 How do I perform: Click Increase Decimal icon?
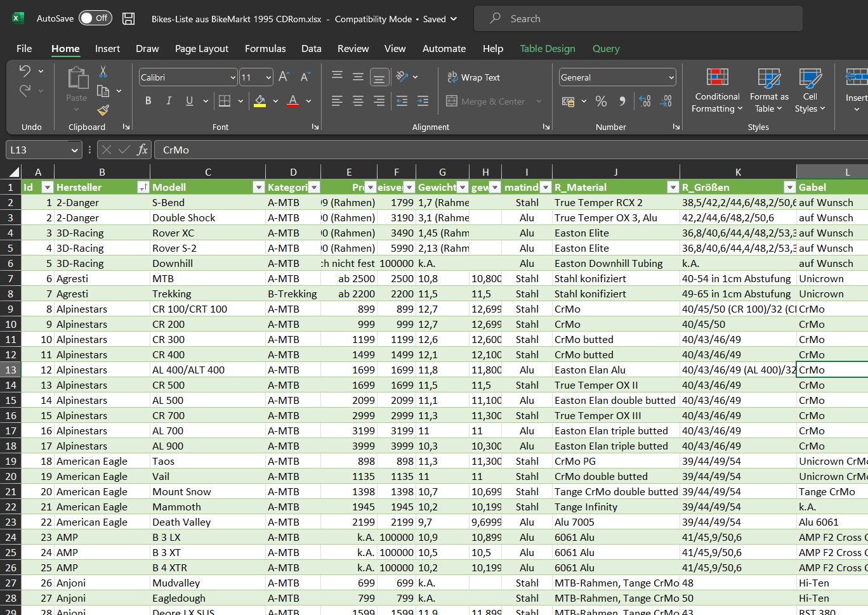tap(645, 101)
